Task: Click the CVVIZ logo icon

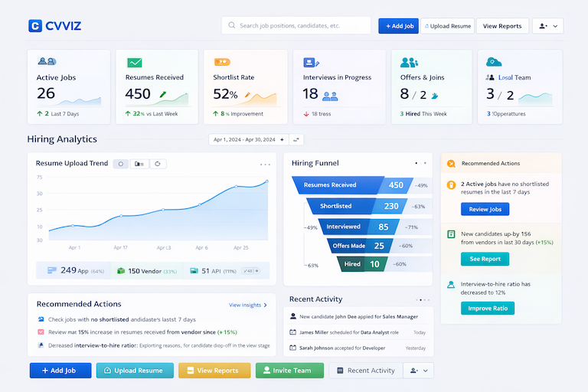Action: pyautogui.click(x=35, y=26)
